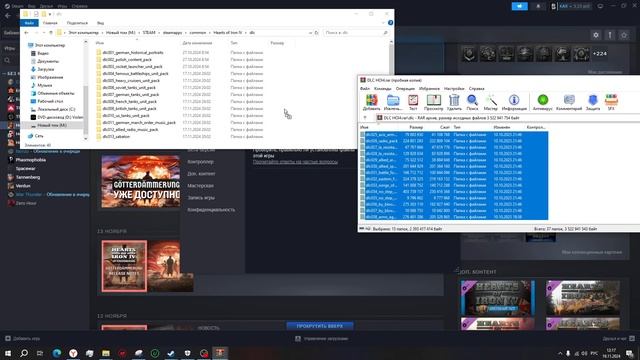The width and height of the screenshot is (640, 360).
Task: Click the Извлечь (Extract) icon in WinRAR
Action: (393, 102)
